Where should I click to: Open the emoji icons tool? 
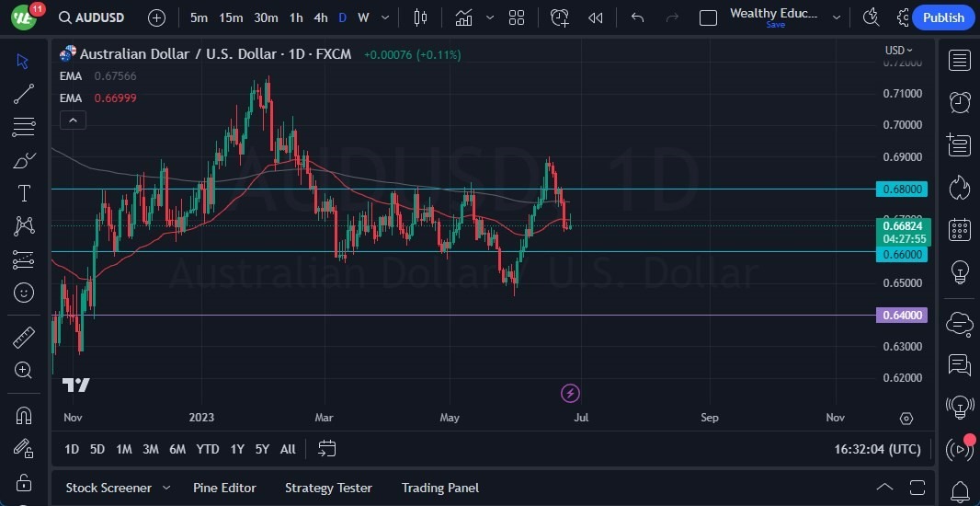pos(24,293)
